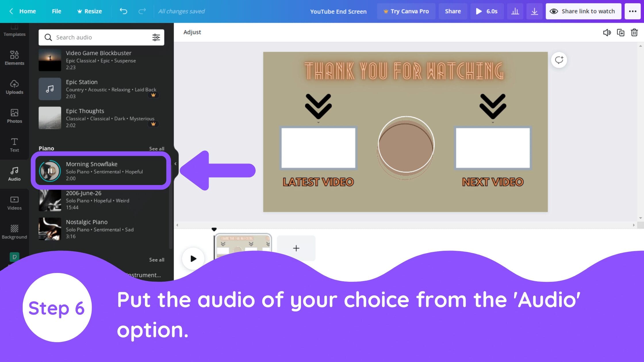This screenshot has width=644, height=362.
Task: Click the Photos panel icon
Action: [x=14, y=116]
